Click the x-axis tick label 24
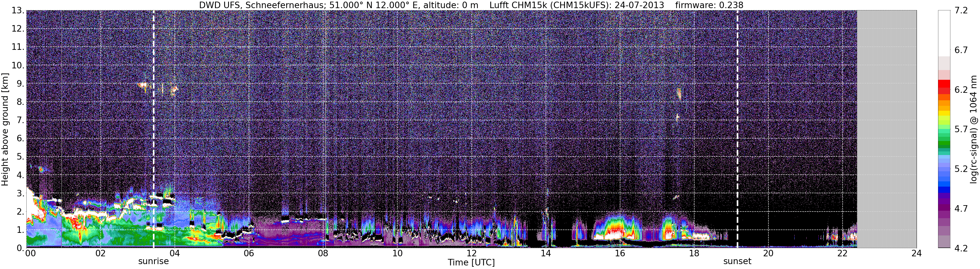Image resolution: width=980 pixels, height=269 pixels. (917, 254)
